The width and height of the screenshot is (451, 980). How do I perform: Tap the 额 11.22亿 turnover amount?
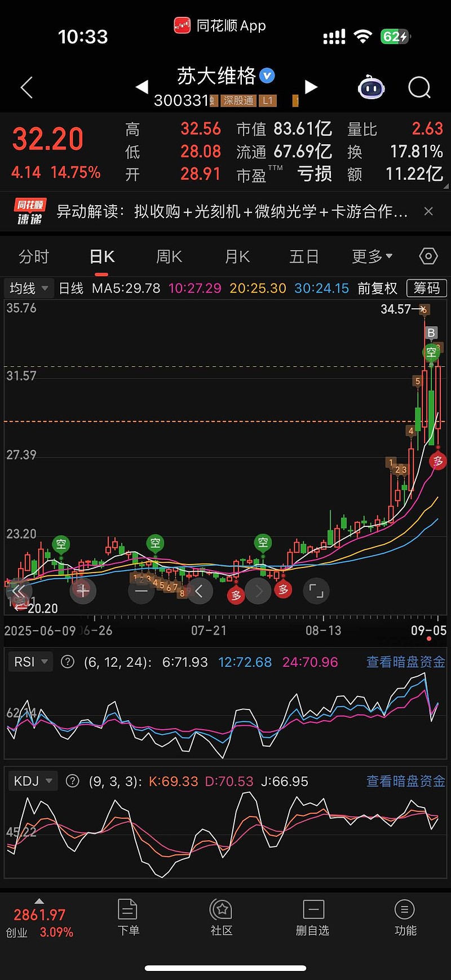[395, 174]
